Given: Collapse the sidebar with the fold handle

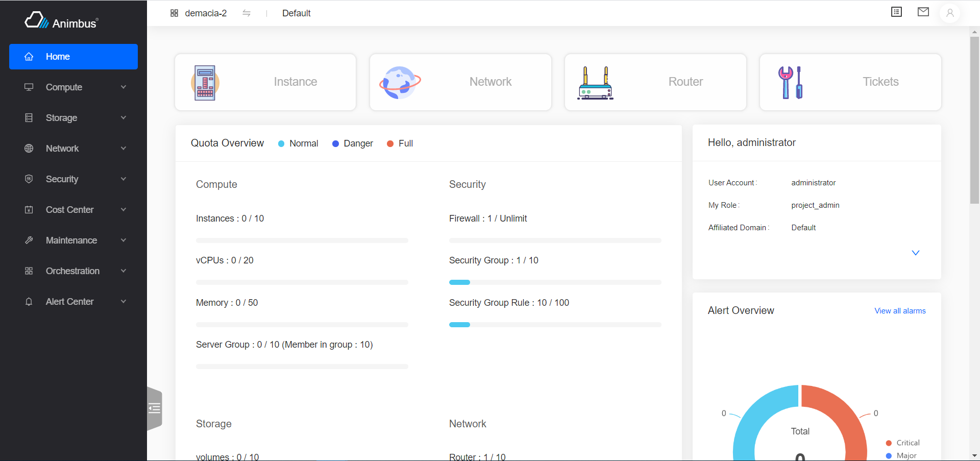Looking at the screenshot, I should pyautogui.click(x=155, y=408).
